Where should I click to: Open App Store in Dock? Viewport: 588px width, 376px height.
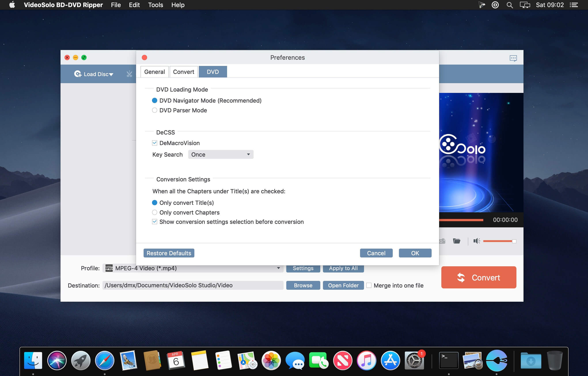(x=390, y=360)
